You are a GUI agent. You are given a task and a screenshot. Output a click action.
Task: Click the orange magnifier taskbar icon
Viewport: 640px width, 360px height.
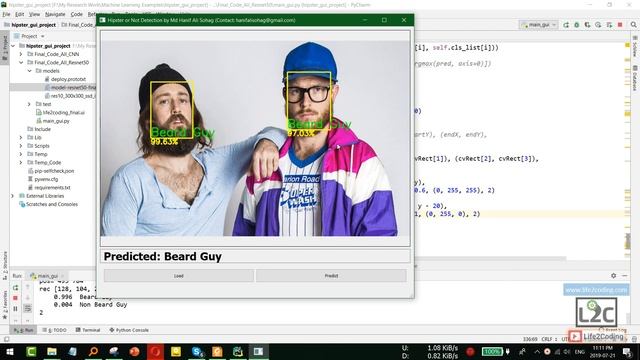[x=93, y=351]
